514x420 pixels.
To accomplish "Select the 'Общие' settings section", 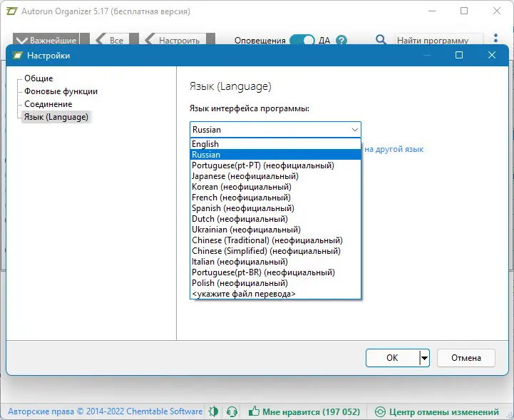I will pyautogui.click(x=38, y=78).
